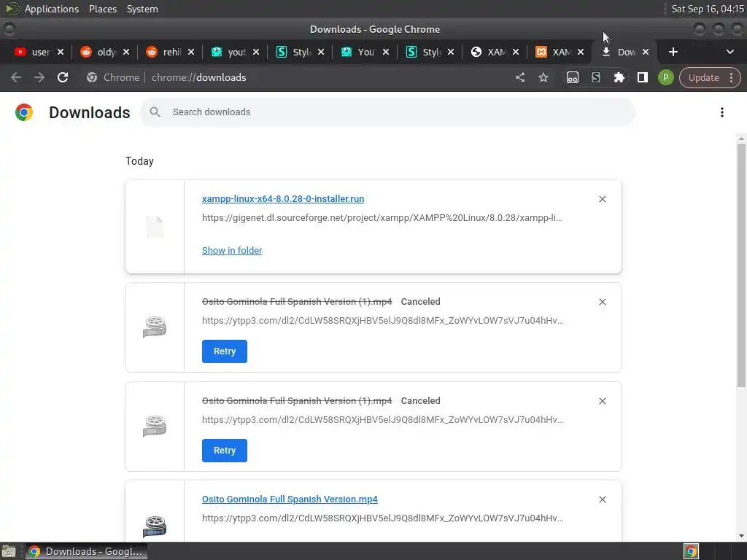Open Downloads page three-dot menu
The image size is (747, 560).
[x=721, y=112]
